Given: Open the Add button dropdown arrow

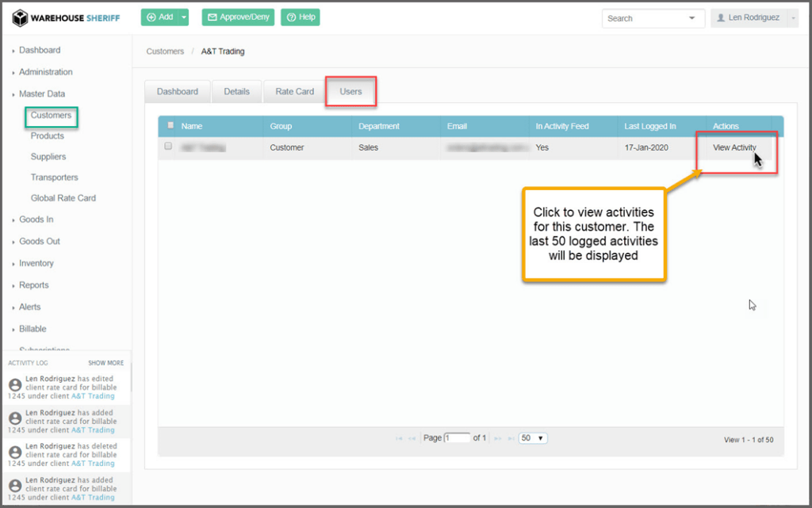Looking at the screenshot, I should [184, 17].
